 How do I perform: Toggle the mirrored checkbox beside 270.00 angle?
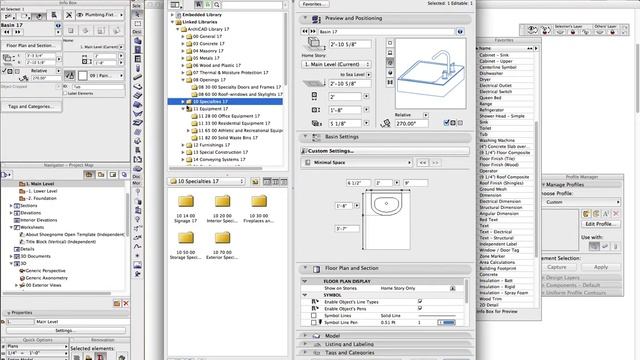[x=446, y=122]
